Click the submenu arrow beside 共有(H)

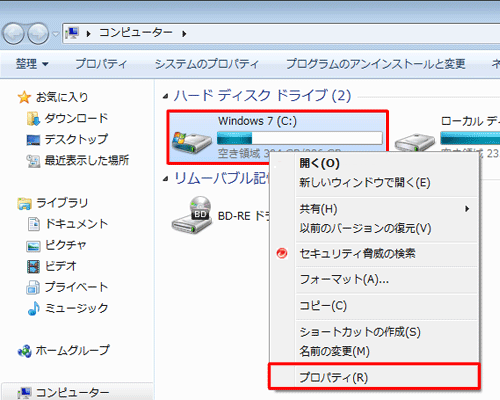(467, 209)
